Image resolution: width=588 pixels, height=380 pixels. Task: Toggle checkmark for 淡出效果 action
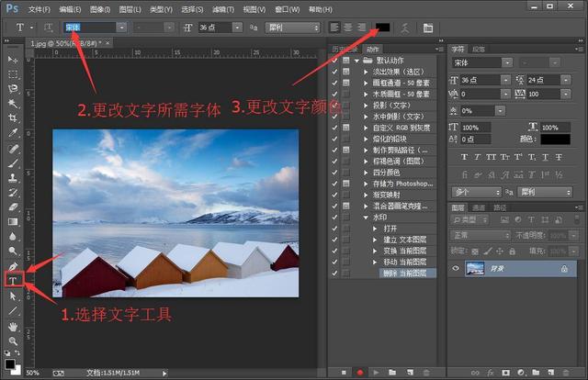coord(334,72)
